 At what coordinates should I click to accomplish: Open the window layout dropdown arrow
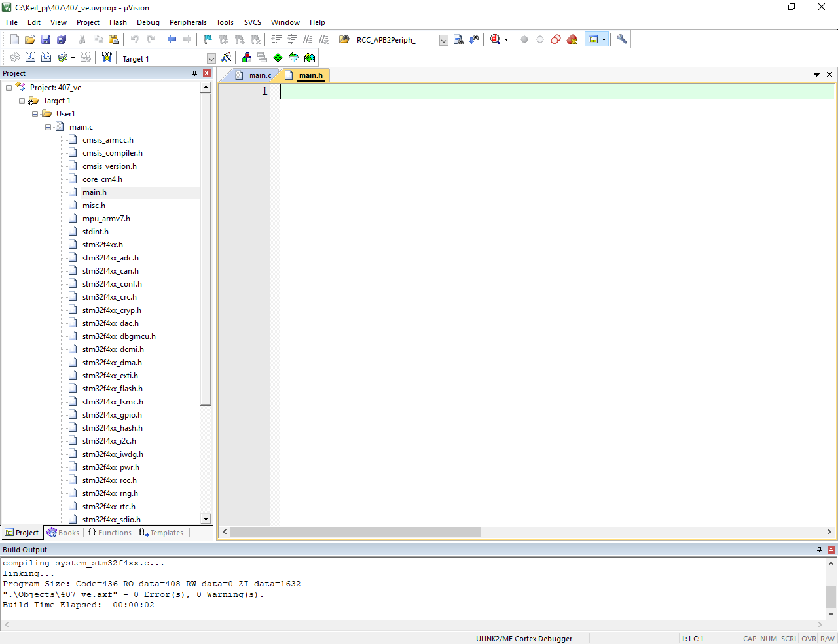pyautogui.click(x=604, y=39)
